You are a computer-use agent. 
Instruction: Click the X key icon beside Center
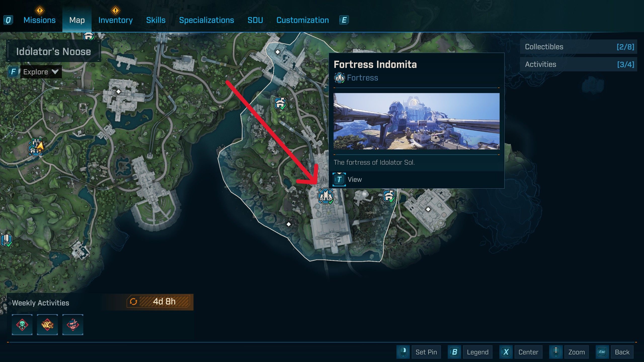click(506, 352)
